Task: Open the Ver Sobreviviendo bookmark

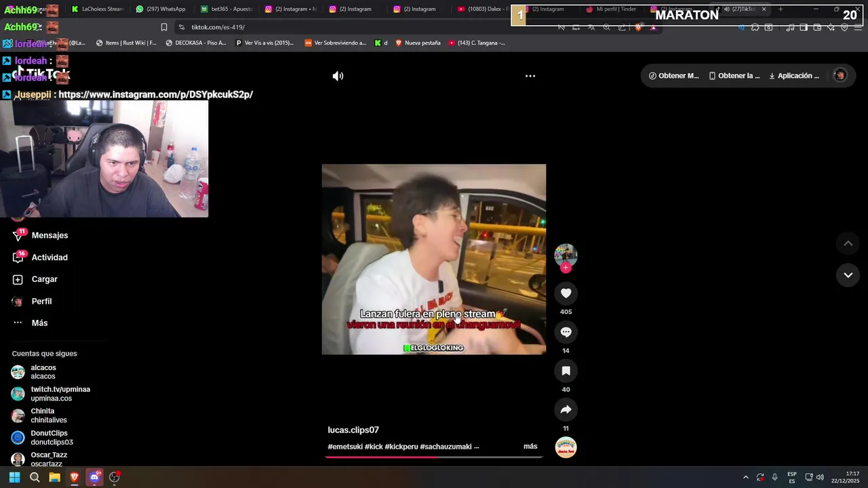Action: pos(335,43)
